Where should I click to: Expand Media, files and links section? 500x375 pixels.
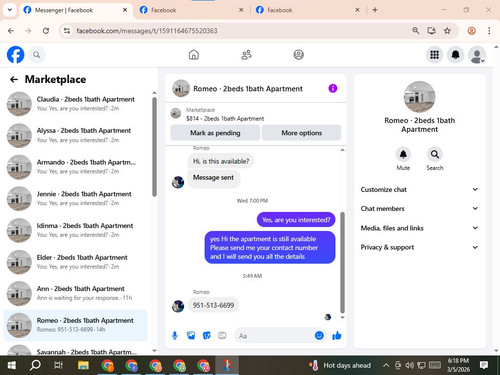[x=419, y=228]
